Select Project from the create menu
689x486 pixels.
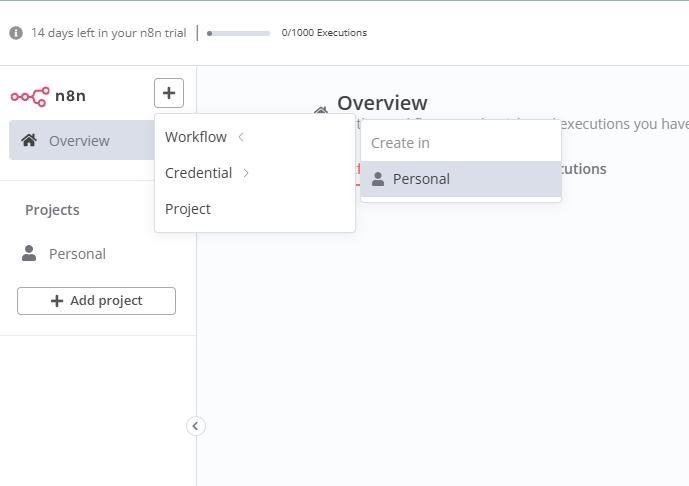188,209
